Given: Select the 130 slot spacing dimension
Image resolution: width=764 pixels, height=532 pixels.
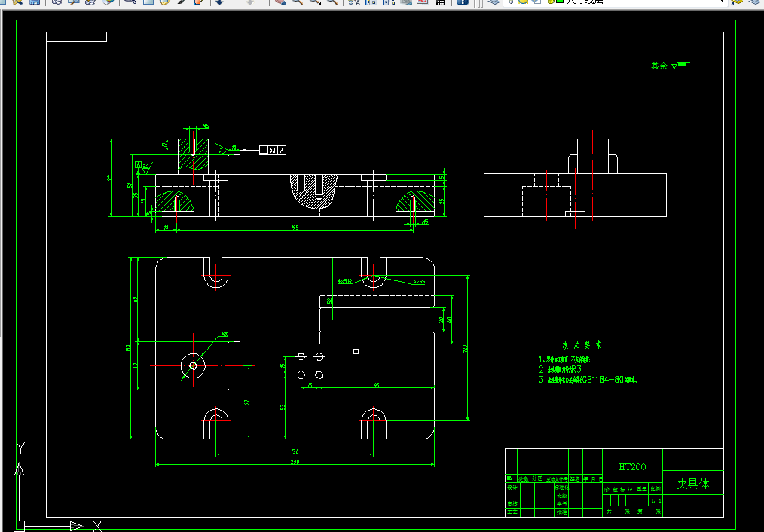Looking at the screenshot, I should (295, 451).
